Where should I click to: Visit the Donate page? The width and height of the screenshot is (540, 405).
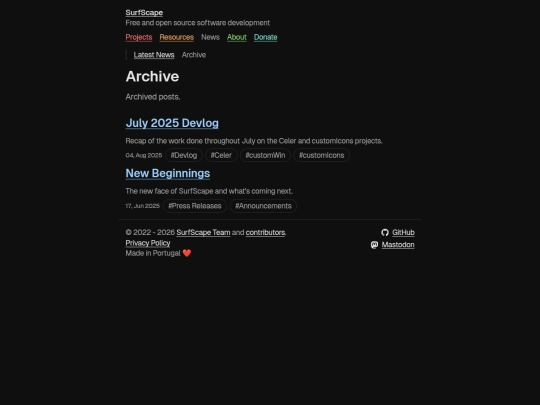tap(266, 37)
